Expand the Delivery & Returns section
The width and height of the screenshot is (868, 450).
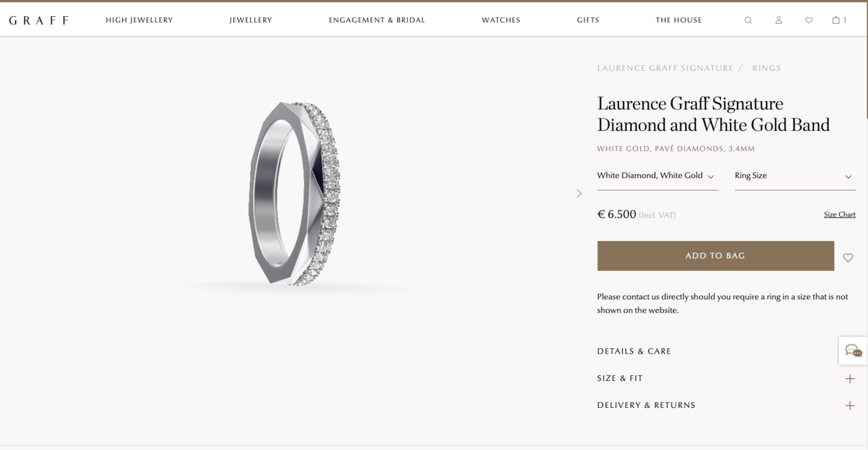click(726, 405)
